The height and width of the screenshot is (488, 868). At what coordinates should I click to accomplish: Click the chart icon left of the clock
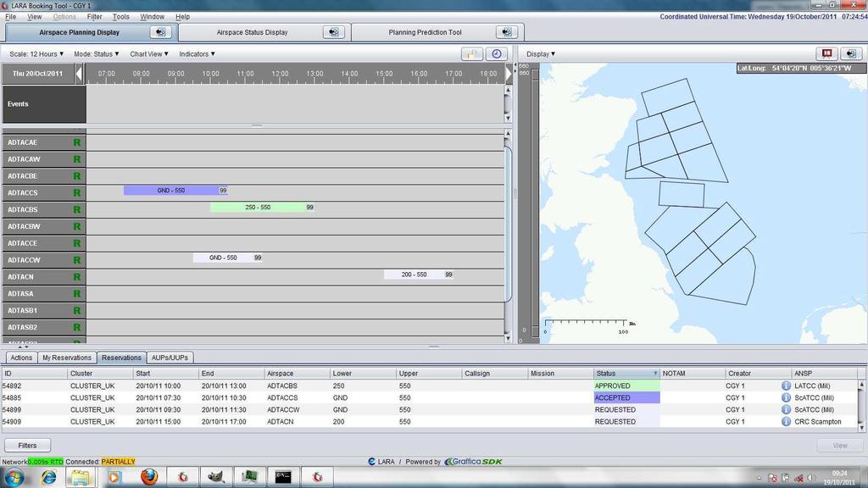click(472, 53)
